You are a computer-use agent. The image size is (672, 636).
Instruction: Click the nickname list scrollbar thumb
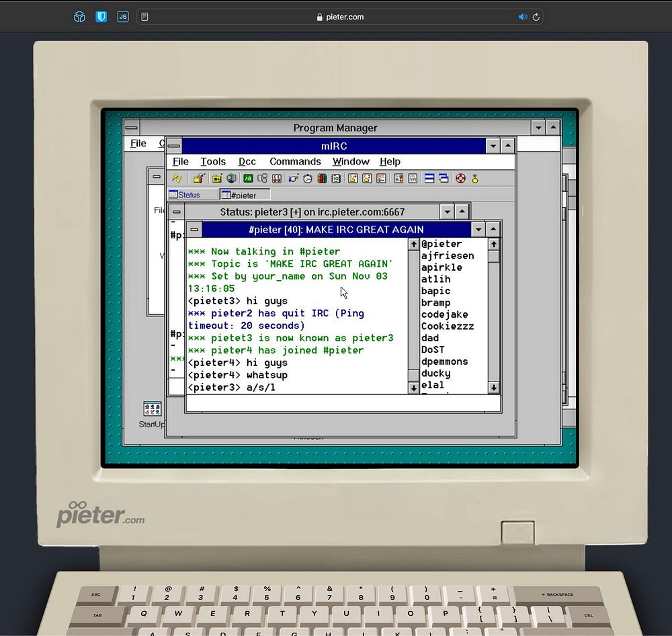pyautogui.click(x=494, y=257)
